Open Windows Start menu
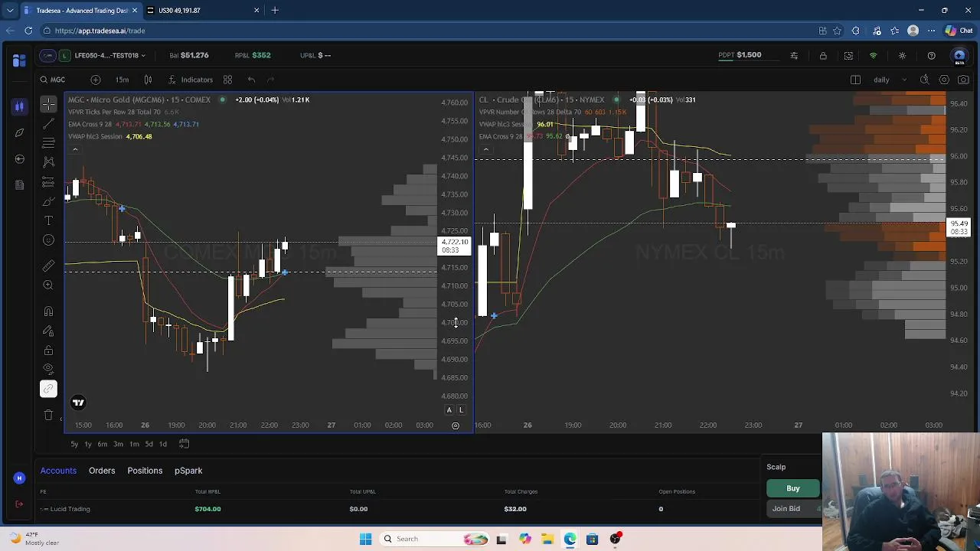This screenshot has width=980, height=551. pos(365,539)
